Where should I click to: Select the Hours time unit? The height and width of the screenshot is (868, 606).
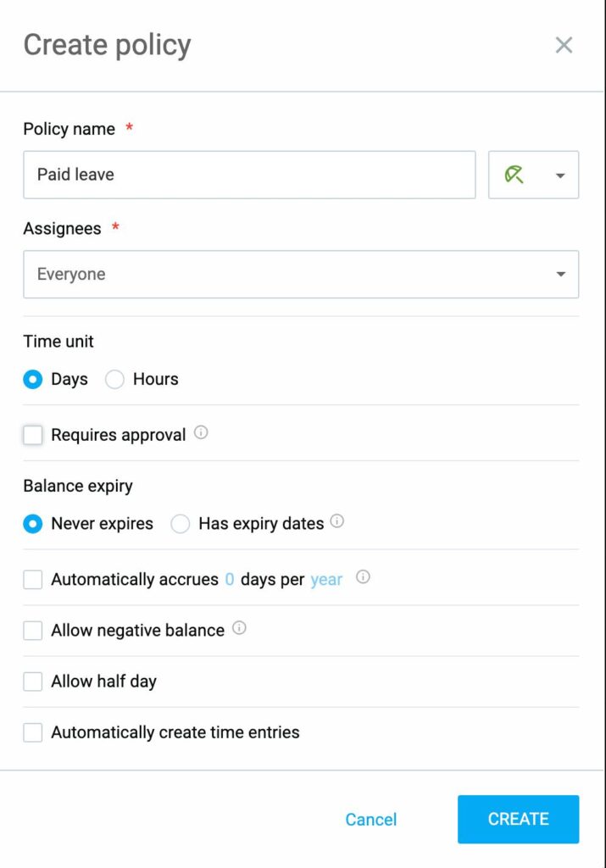point(114,380)
